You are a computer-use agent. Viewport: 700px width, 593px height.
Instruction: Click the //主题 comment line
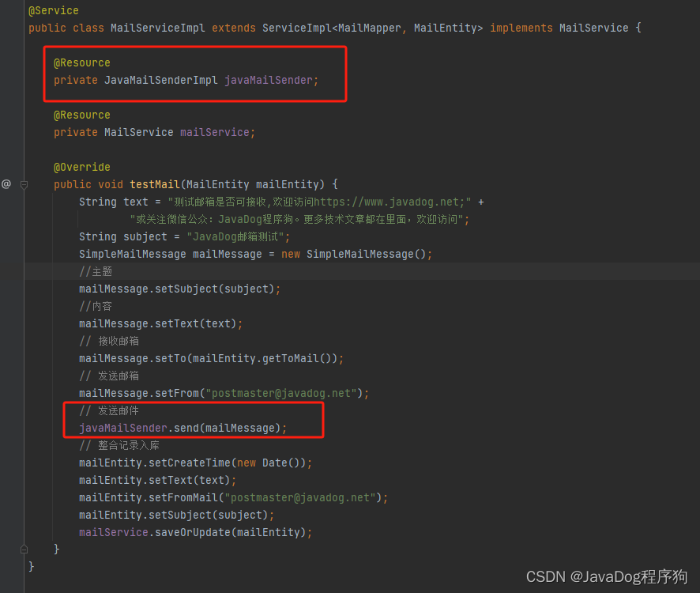coord(96,272)
